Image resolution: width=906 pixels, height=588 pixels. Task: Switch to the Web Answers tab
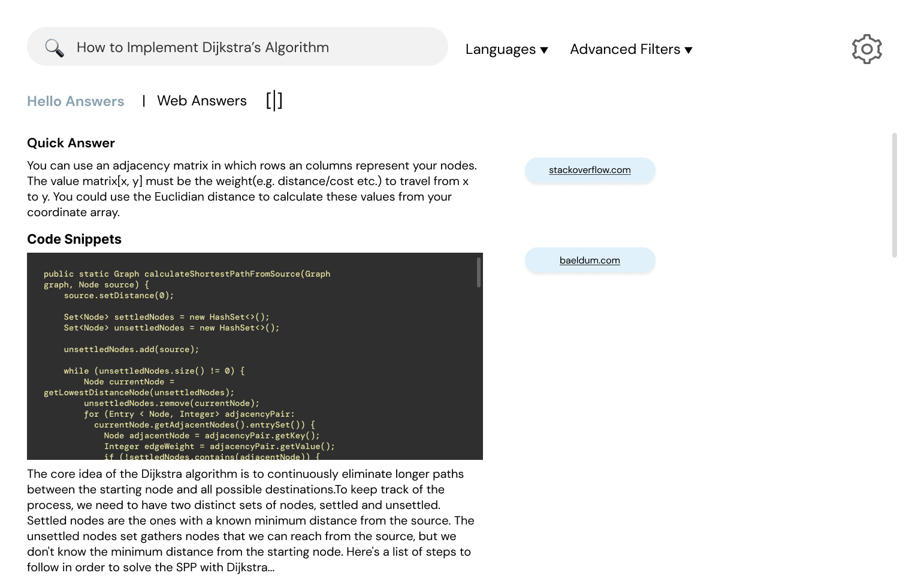pyautogui.click(x=202, y=101)
